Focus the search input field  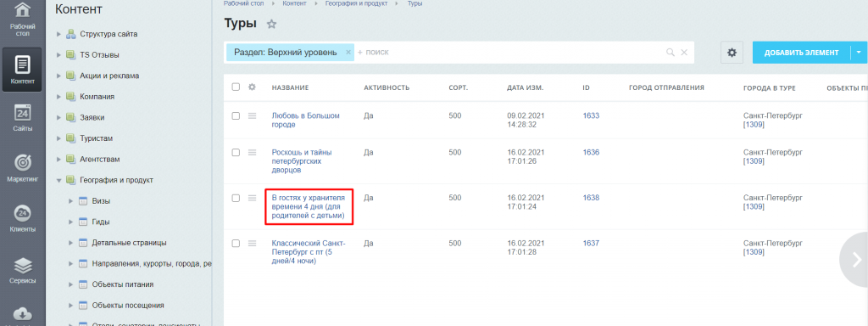point(509,52)
